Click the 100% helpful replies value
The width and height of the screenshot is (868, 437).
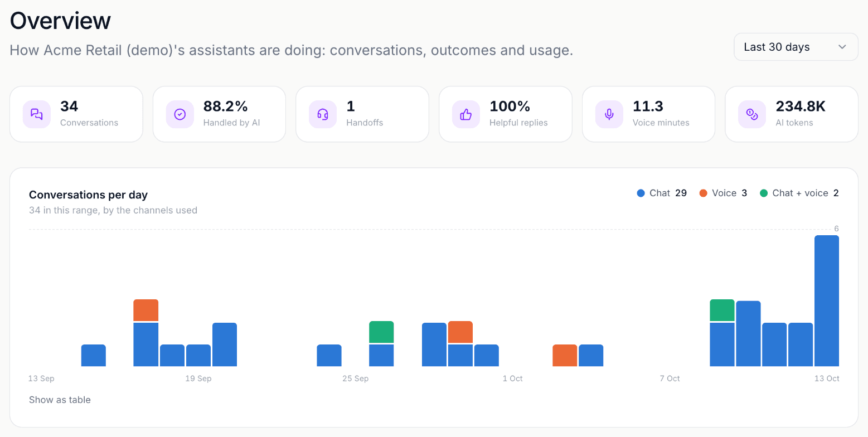510,106
